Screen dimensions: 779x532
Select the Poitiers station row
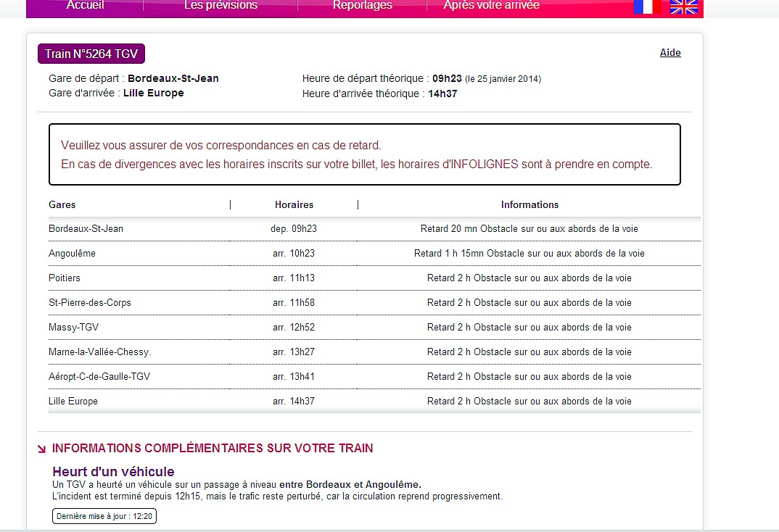point(65,278)
